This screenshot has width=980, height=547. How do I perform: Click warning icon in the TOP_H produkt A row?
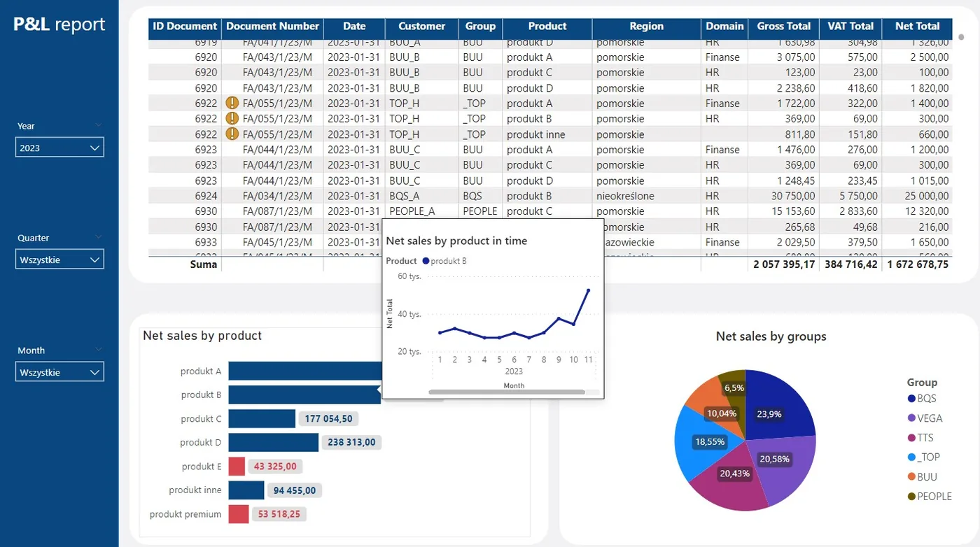(x=232, y=103)
